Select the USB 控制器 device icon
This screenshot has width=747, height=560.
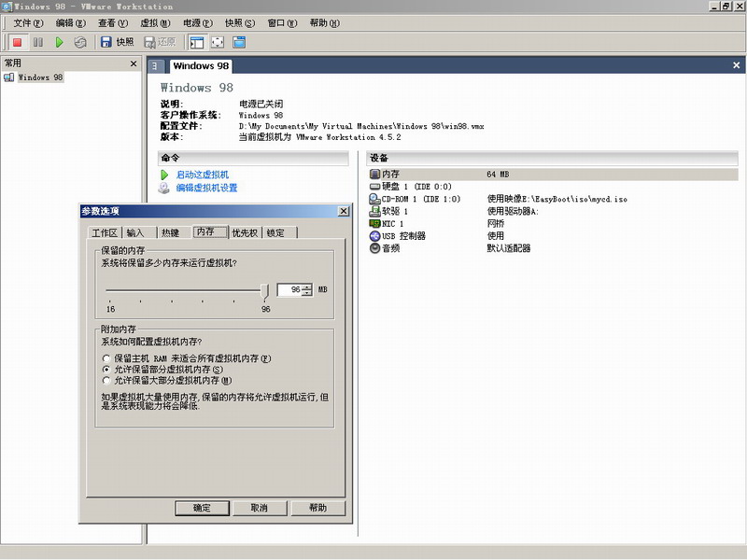coord(375,236)
